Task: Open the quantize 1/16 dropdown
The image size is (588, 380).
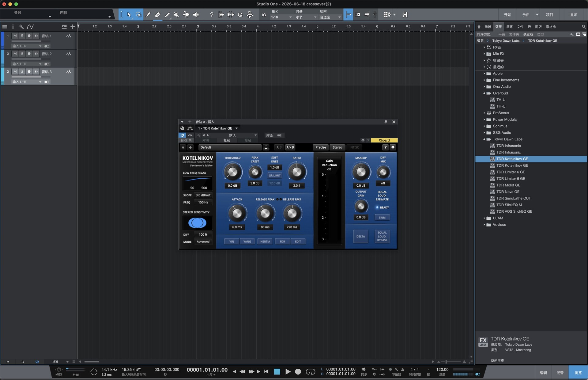Action: point(281,17)
